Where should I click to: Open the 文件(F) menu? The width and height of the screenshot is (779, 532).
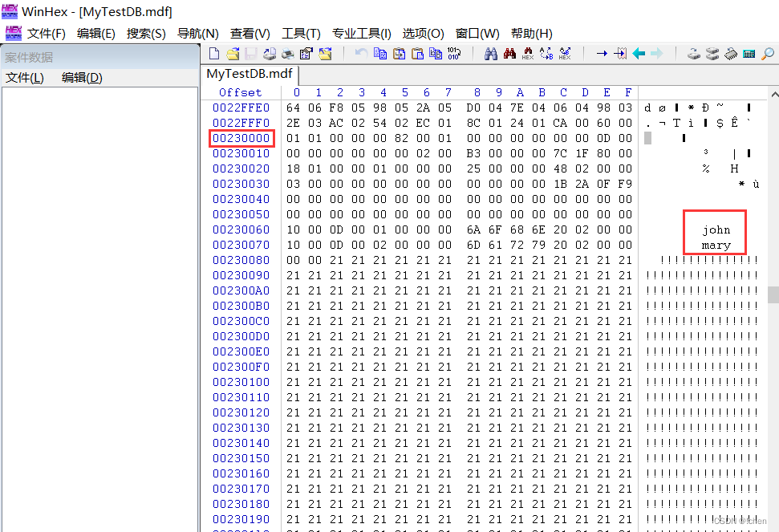tap(47, 33)
